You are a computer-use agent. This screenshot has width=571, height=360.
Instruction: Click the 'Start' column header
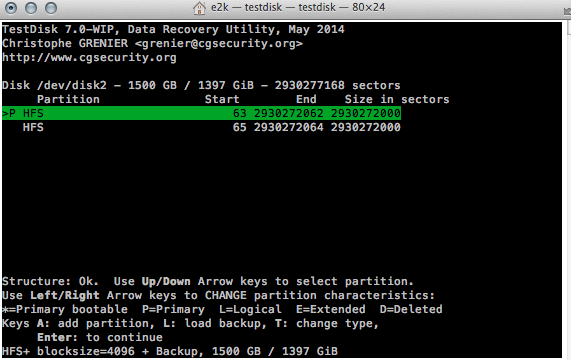point(222,99)
